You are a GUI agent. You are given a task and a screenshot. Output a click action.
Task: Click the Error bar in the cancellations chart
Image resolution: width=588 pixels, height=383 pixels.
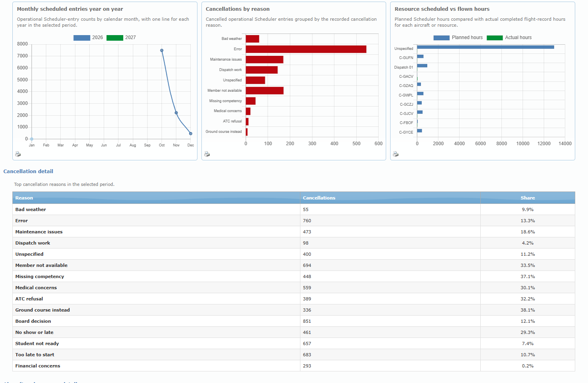tap(306, 49)
